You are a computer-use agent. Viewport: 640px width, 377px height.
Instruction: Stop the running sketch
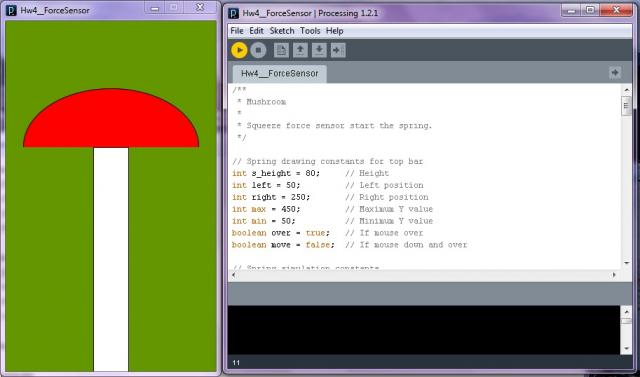pos(258,50)
